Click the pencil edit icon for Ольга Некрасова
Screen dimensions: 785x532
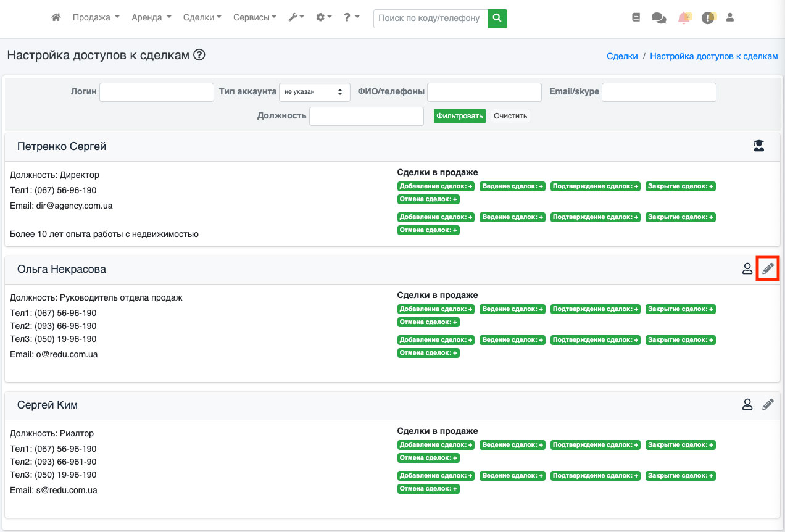click(768, 268)
